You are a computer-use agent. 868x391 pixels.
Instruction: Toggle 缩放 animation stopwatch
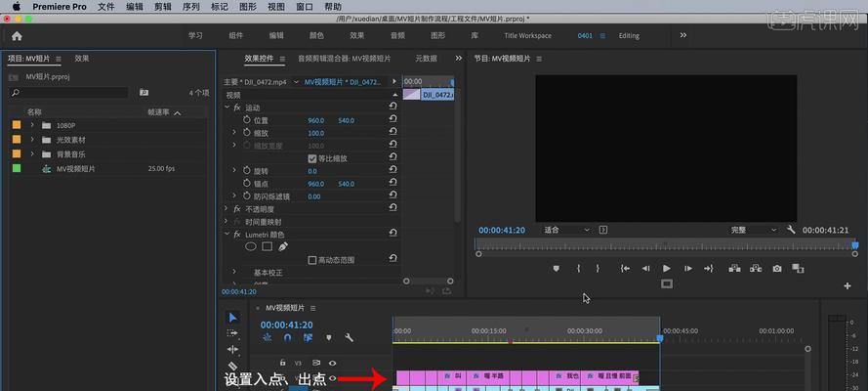[x=247, y=133]
